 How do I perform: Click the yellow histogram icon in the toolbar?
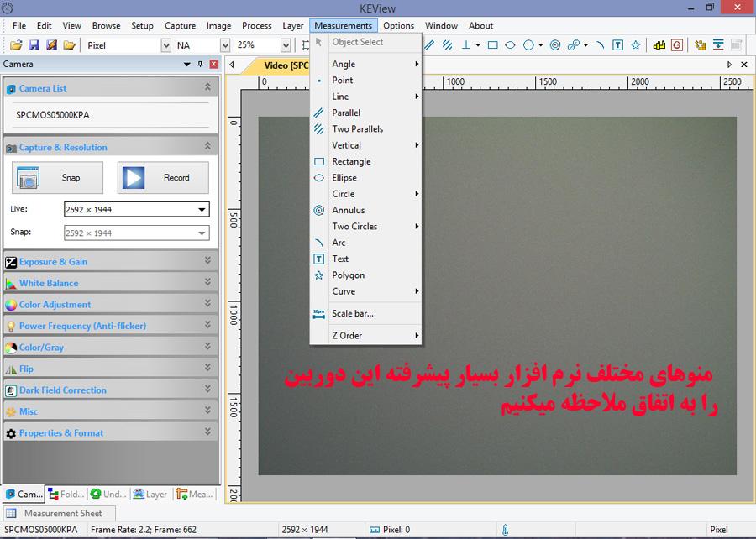pyautogui.click(x=659, y=45)
